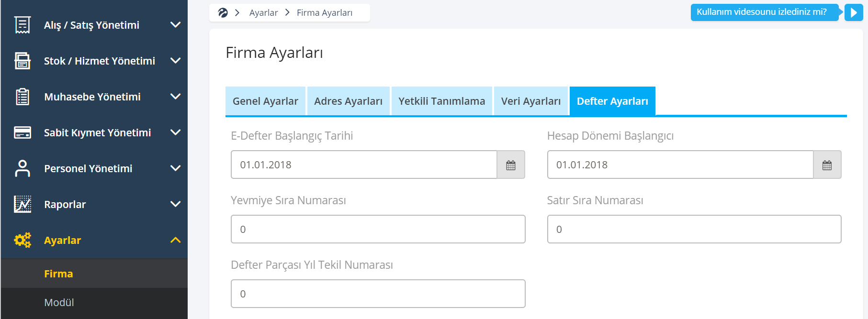
Task: Open Veri Ayarları tab
Action: [531, 101]
